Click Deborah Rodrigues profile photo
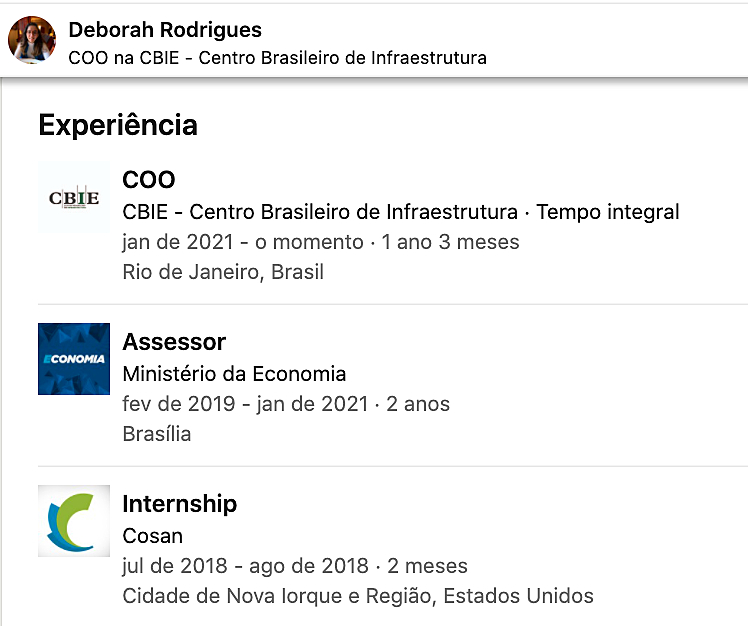Viewport: 748px width, 626px height. coord(32,40)
